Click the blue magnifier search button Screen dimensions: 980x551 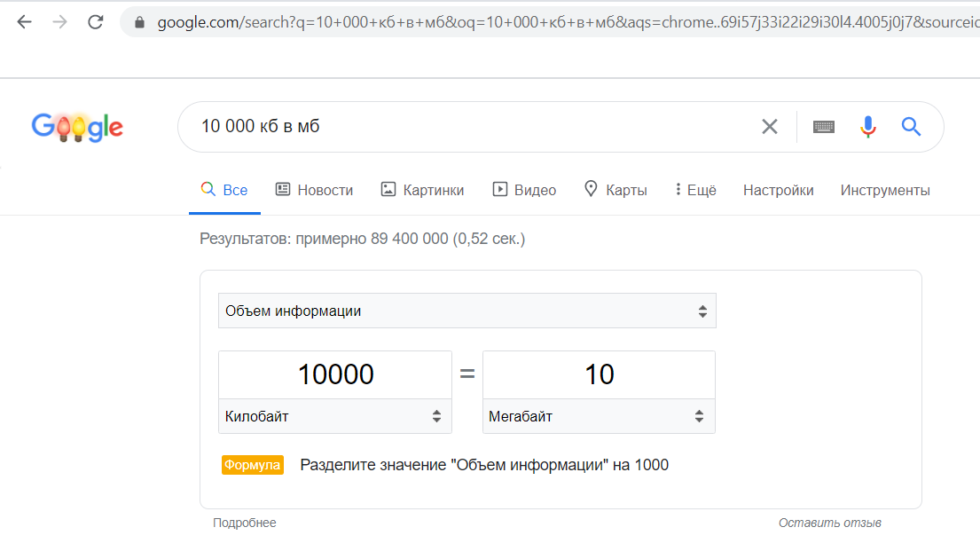click(x=911, y=127)
